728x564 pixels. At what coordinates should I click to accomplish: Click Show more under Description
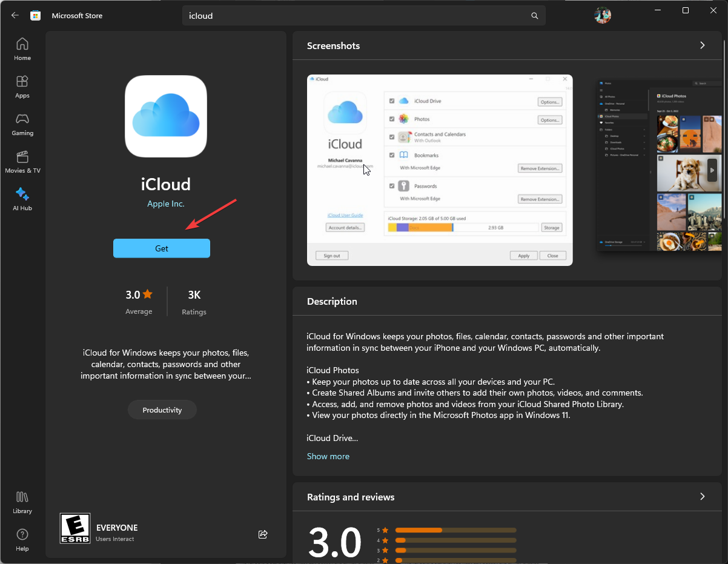328,456
